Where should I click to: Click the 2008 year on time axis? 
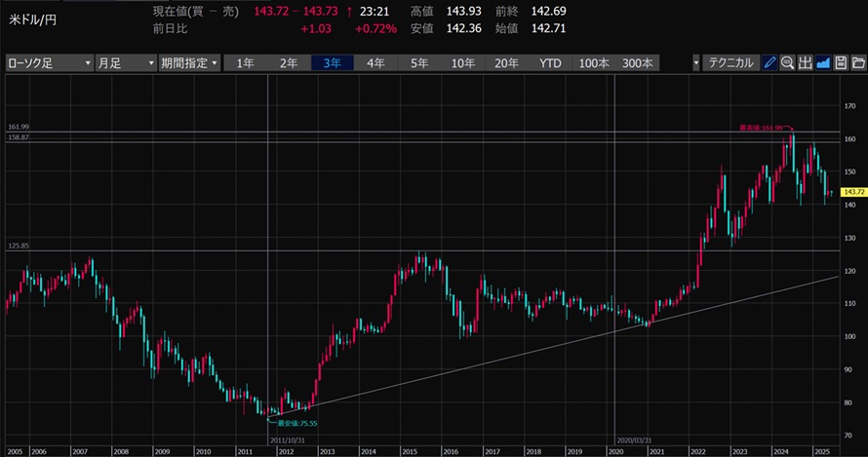(121, 452)
